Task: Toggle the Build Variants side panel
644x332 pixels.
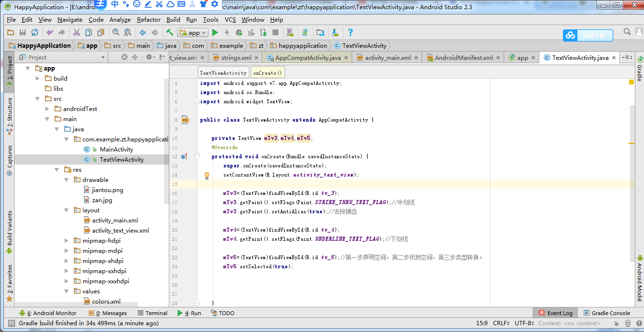Action: pyautogui.click(x=9, y=232)
